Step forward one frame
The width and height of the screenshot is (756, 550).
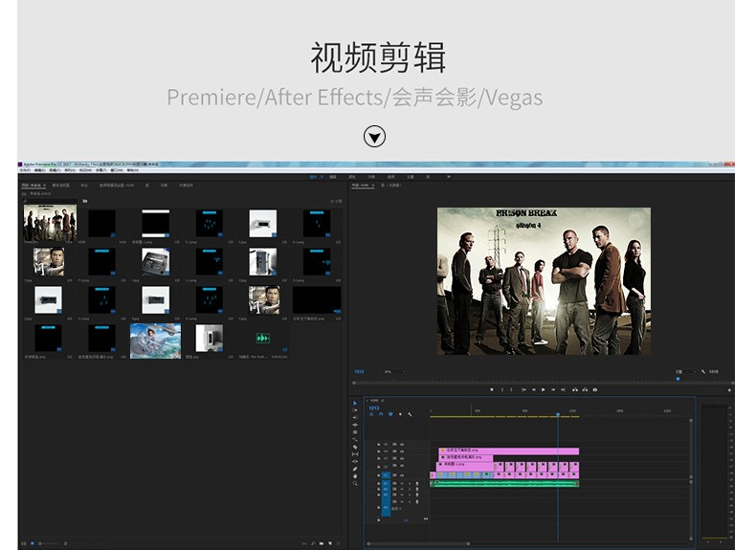553,389
